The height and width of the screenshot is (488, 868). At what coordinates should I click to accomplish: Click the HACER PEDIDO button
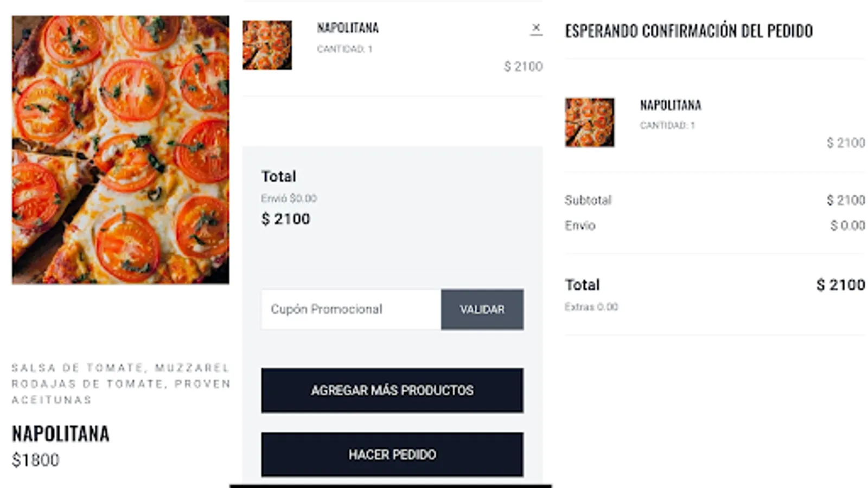click(x=392, y=454)
